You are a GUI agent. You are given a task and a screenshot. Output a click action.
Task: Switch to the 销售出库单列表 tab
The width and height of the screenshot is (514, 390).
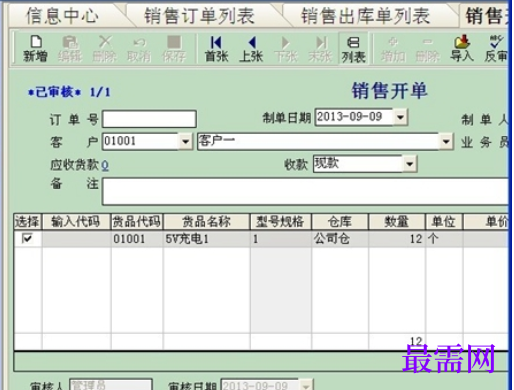point(365,16)
